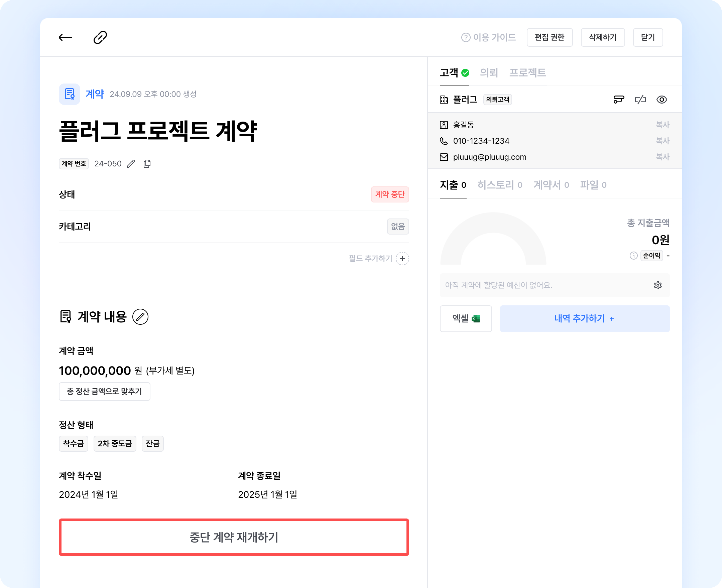Toggle customer visibility eye icon
Image resolution: width=722 pixels, height=588 pixels.
click(x=662, y=100)
